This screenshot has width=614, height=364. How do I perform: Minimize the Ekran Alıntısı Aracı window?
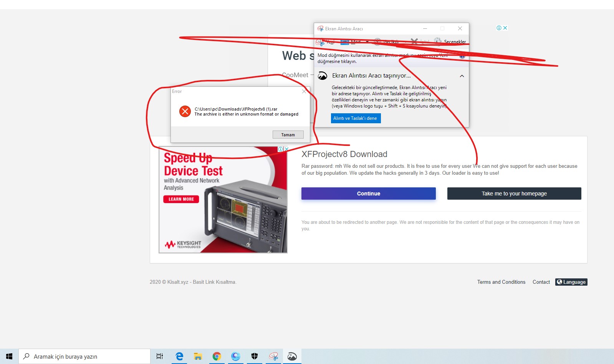pos(425,28)
